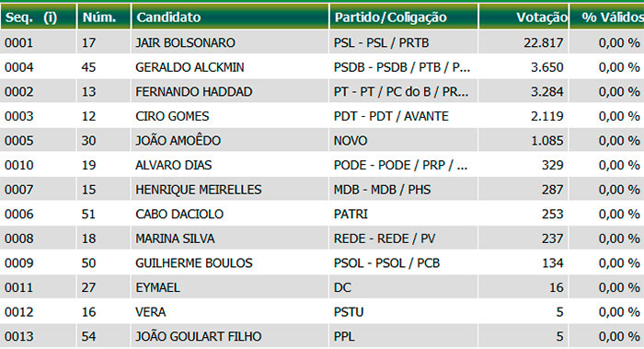Select the VERA candidate of PSTU
The width and height of the screenshot is (644, 349).
(x=150, y=312)
